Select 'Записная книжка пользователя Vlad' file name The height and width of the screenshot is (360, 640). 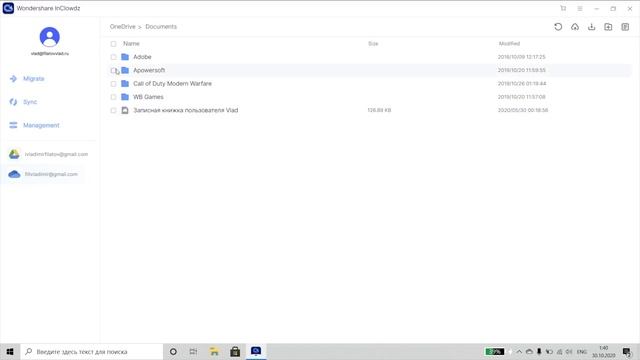coord(185,110)
